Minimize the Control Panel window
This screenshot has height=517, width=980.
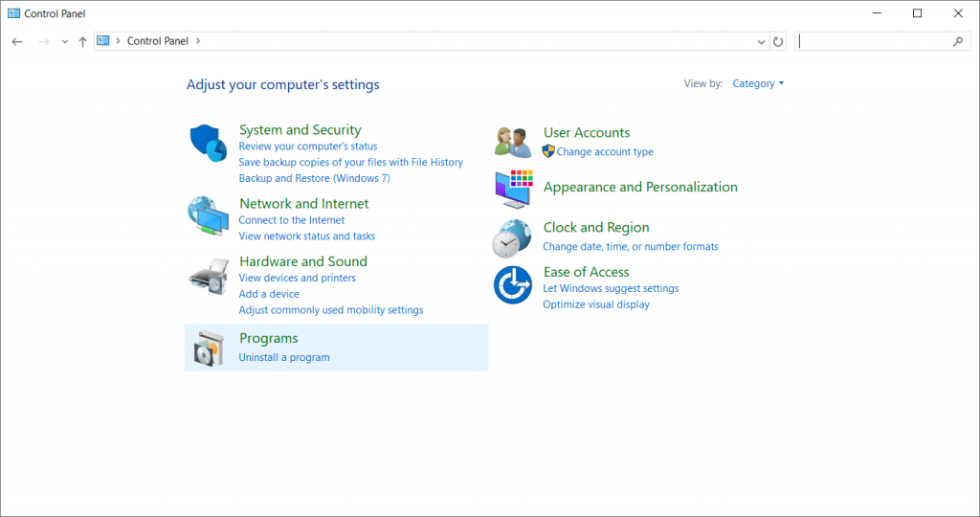coord(877,13)
